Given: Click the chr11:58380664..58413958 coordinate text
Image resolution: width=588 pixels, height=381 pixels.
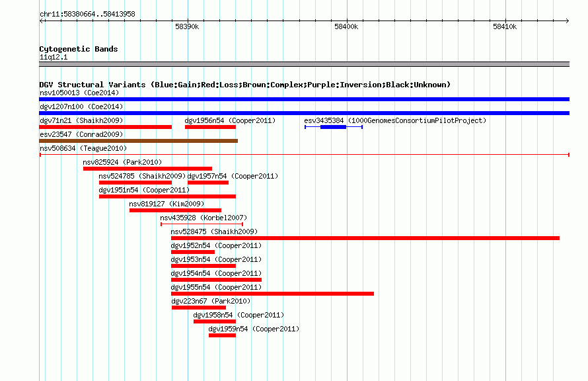Looking at the screenshot, I should pyautogui.click(x=87, y=14).
